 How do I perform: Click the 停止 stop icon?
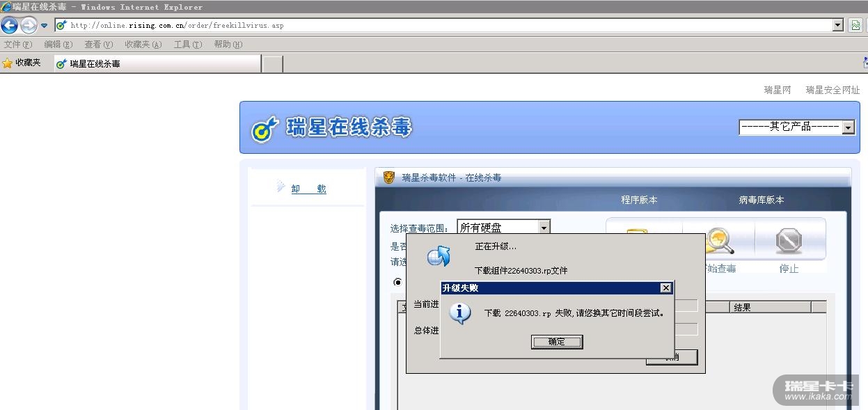pos(789,241)
